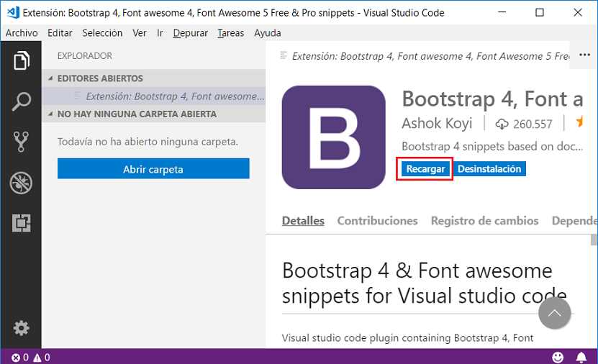598x364 pixels.
Task: Select the Extensión: Bootstrap 4 editor tab
Action: 424,56
